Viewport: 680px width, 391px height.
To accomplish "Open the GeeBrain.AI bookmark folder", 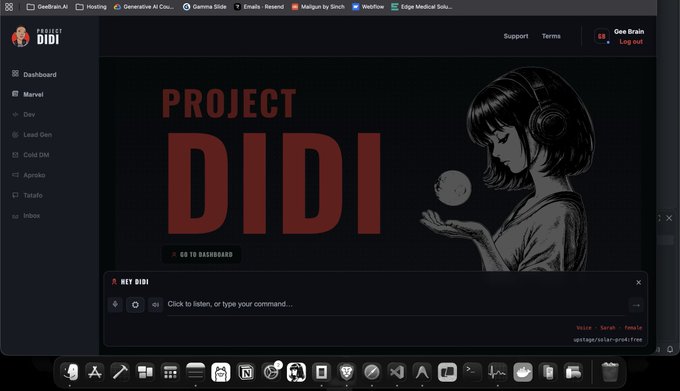I will pos(47,7).
